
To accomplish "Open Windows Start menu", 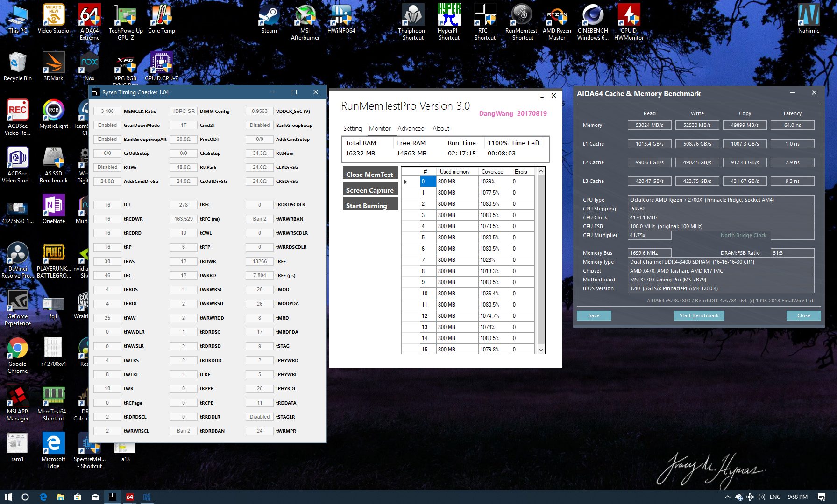I will pyautogui.click(x=8, y=497).
